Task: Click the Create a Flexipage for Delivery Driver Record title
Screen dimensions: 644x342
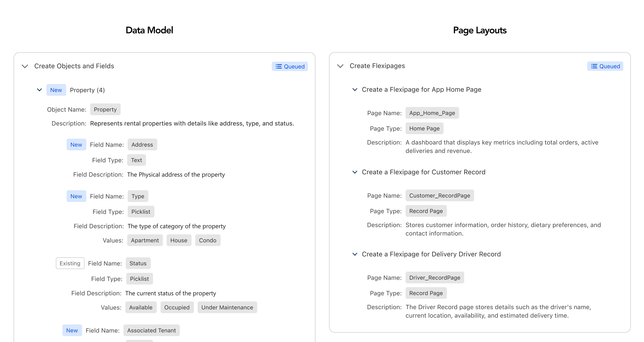Action: (x=431, y=254)
